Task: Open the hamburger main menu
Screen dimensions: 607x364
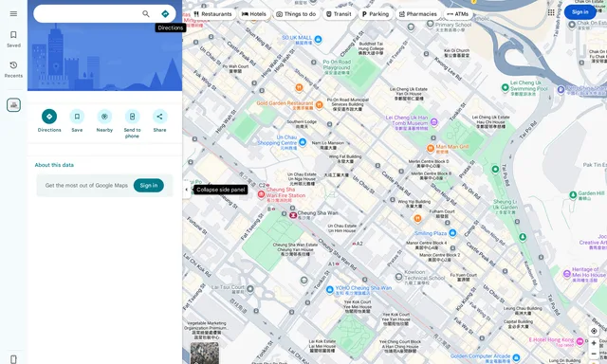Action: click(13, 14)
